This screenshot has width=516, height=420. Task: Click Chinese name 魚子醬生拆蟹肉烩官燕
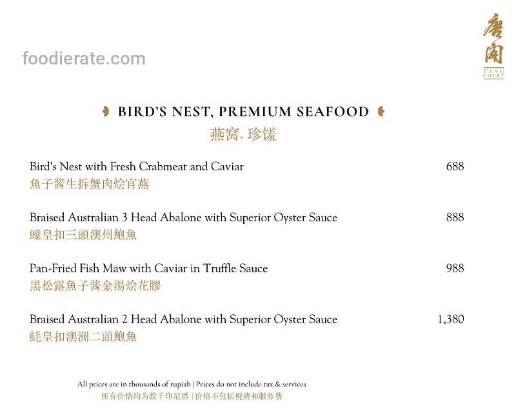[x=90, y=184]
